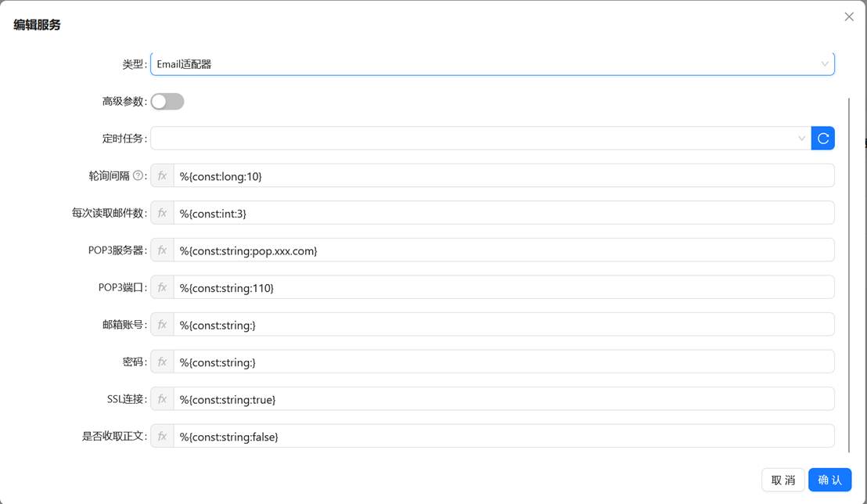
Task: Click the fx icon beside POP3端口
Action: (162, 287)
